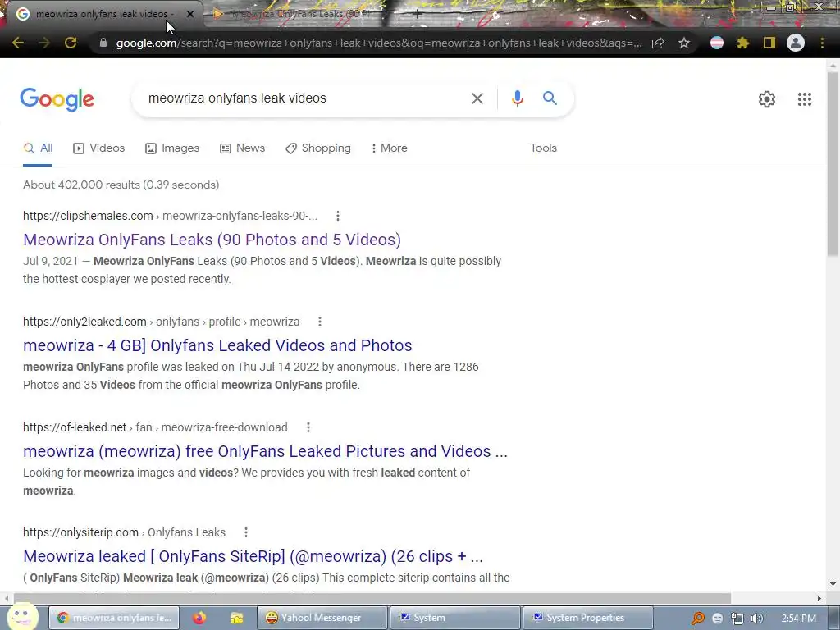Toggle the Chrome side panel icon
Viewport: 840px width, 630px height.
(769, 43)
